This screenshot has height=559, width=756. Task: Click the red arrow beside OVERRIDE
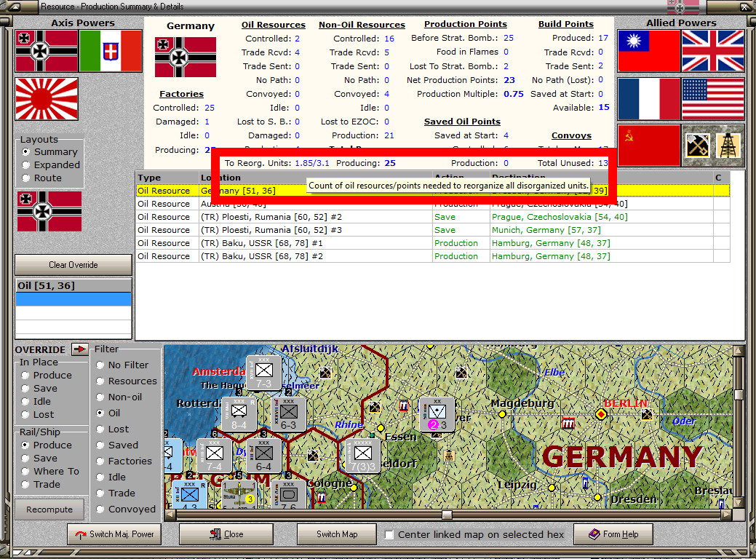79,349
